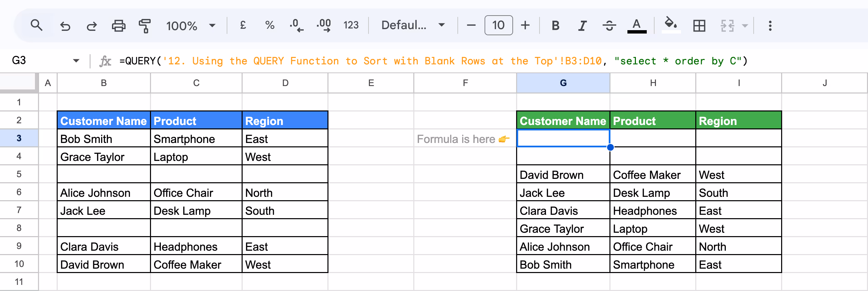868x291 pixels.
Task: Undo the last action
Action: (65, 26)
